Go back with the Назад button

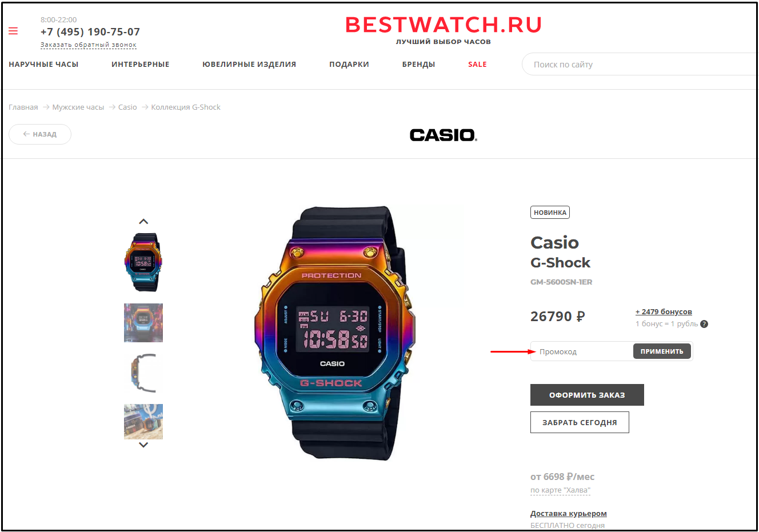point(40,134)
